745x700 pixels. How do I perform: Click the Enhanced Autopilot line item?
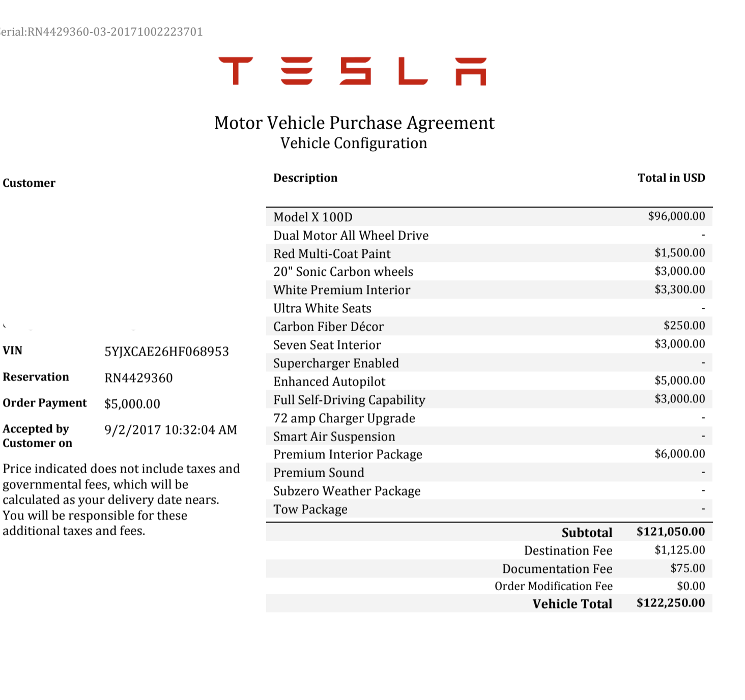tap(329, 382)
